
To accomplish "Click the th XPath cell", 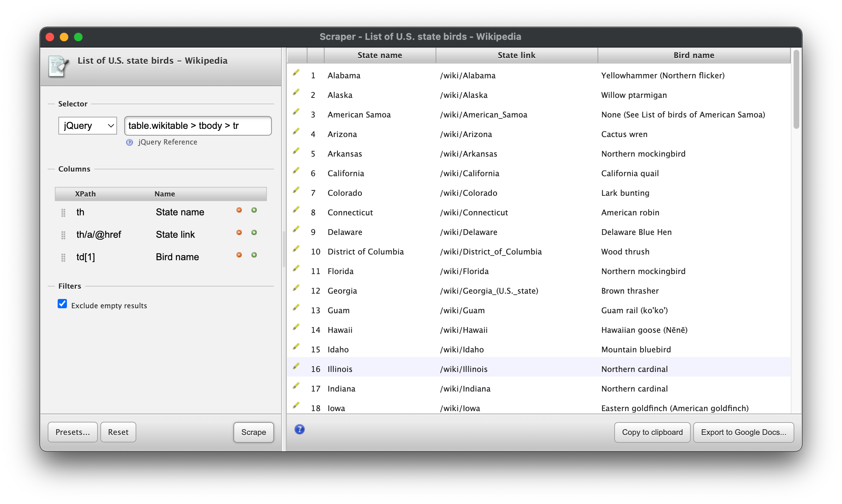I will 80,212.
